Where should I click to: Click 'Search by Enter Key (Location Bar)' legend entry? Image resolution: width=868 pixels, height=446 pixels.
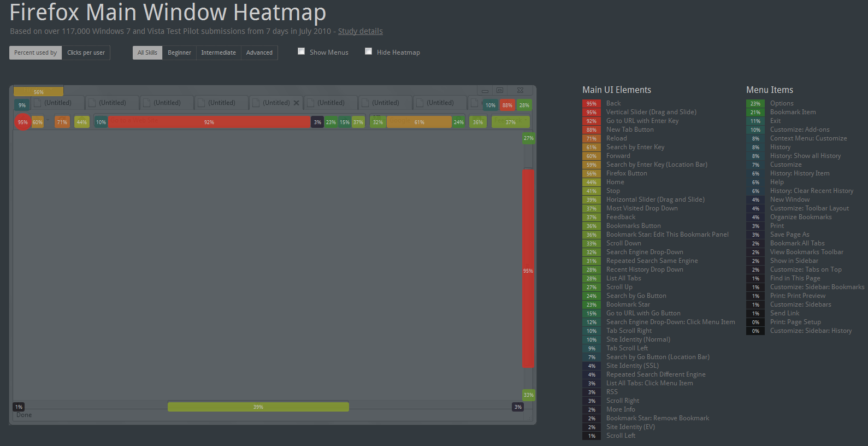click(657, 165)
